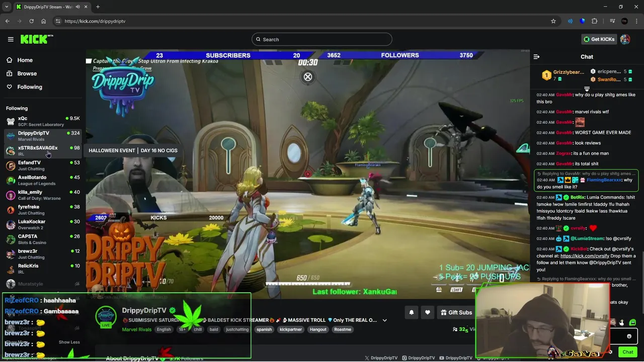Image resolution: width=644 pixels, height=362 pixels.
Task: Open DrippyDripTV in Following list
Action: [x=43, y=136]
